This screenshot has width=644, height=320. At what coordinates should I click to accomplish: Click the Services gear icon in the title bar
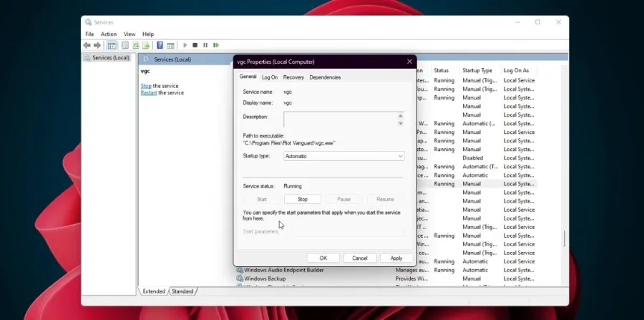pos(88,22)
